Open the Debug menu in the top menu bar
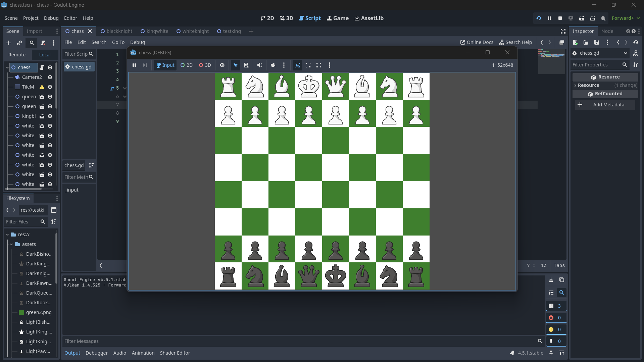The height and width of the screenshot is (362, 644). click(51, 18)
